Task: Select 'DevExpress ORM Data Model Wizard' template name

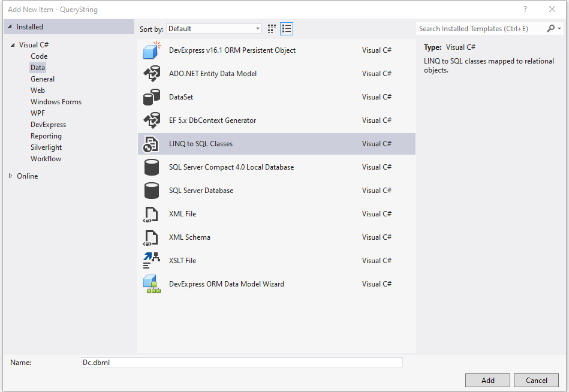Action: pos(227,284)
